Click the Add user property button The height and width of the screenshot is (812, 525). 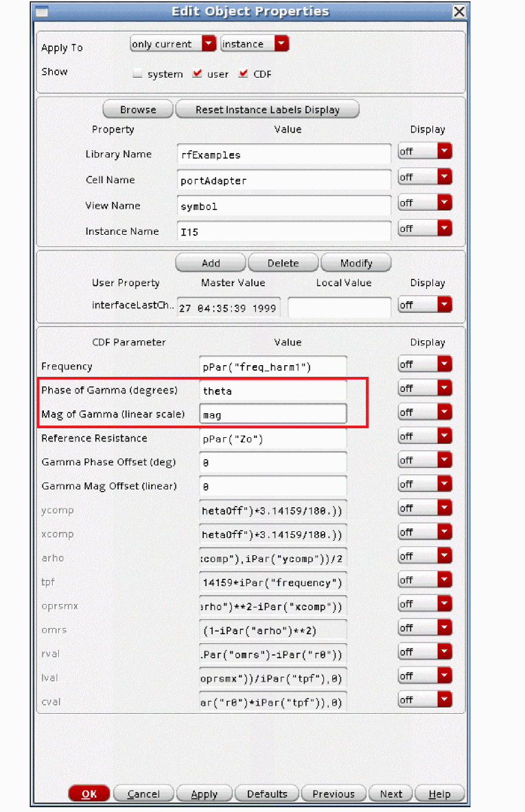tap(211, 263)
